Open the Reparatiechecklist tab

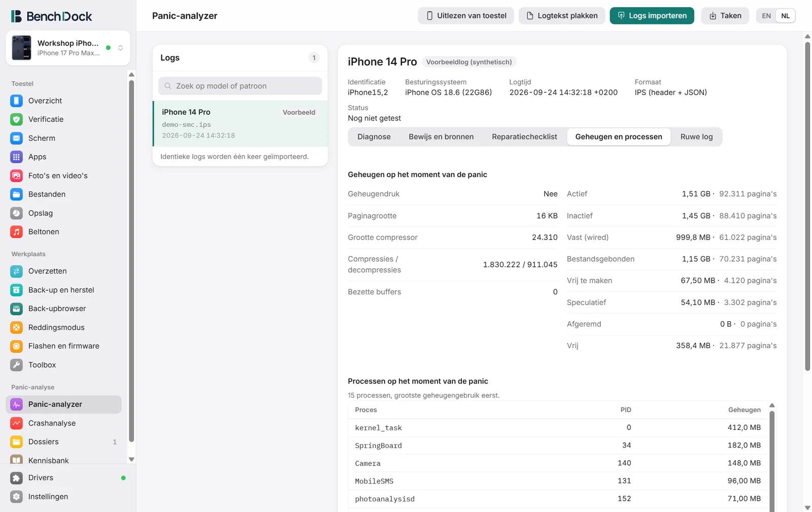tap(524, 137)
